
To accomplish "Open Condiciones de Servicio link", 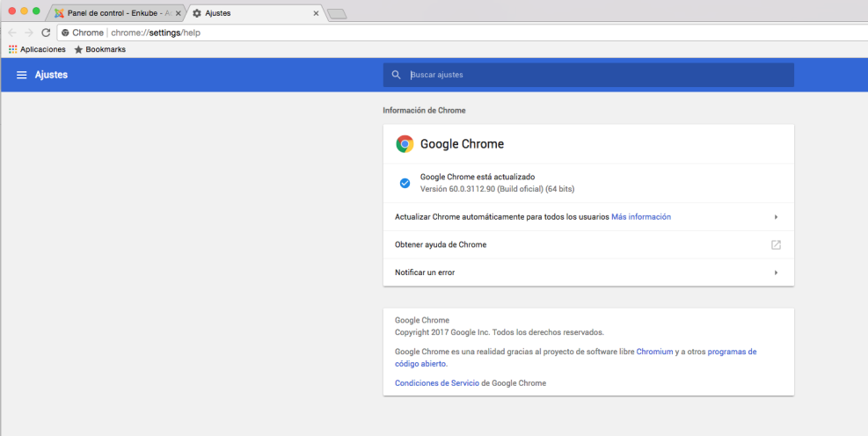I will pos(437,383).
